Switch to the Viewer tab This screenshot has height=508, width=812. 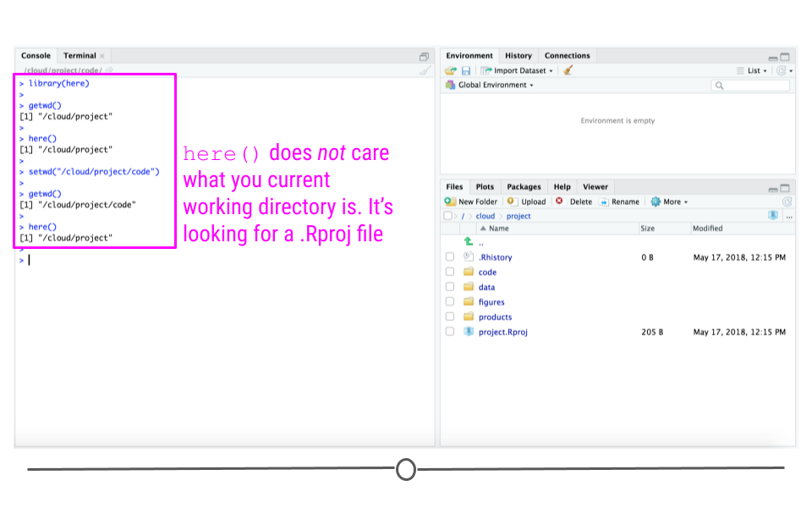[x=595, y=186]
